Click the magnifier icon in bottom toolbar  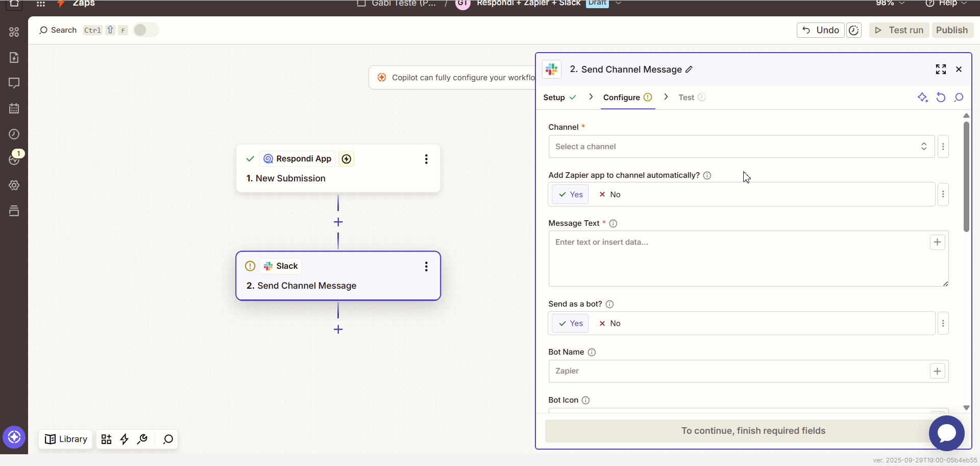(x=168, y=439)
